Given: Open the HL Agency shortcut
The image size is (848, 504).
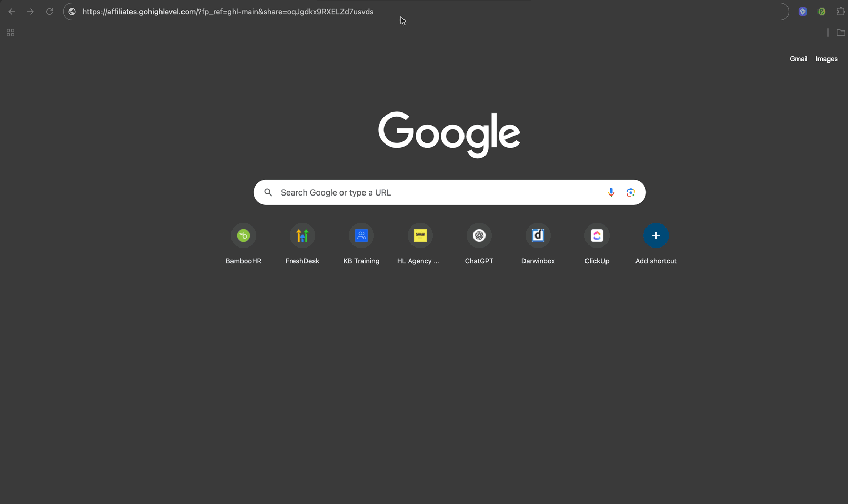Looking at the screenshot, I should pyautogui.click(x=420, y=235).
